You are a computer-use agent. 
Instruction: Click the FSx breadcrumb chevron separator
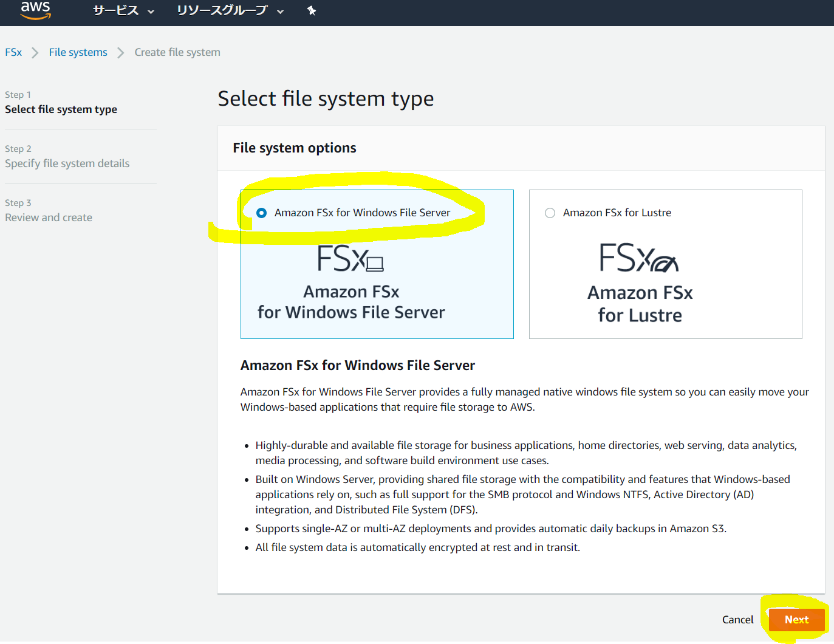(x=34, y=52)
